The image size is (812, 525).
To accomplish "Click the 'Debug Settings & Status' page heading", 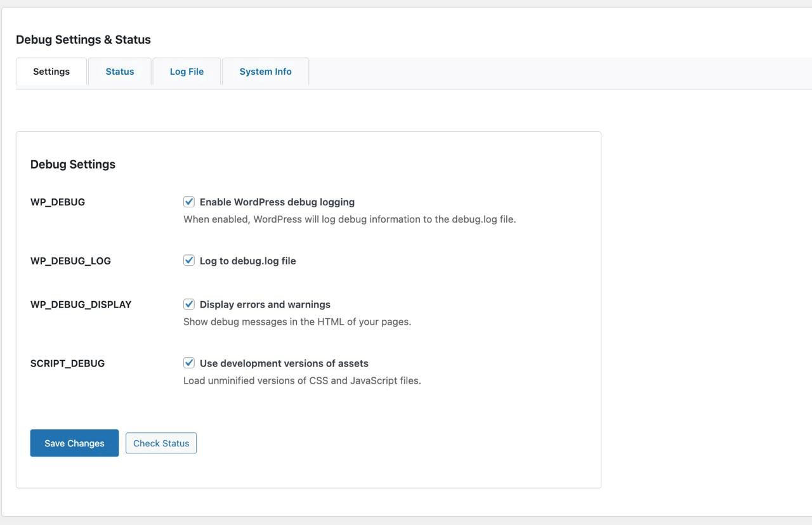I will 83,39.
